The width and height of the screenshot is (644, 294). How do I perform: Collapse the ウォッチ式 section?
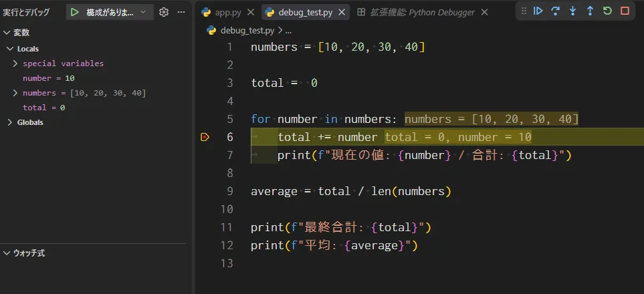click(x=7, y=253)
